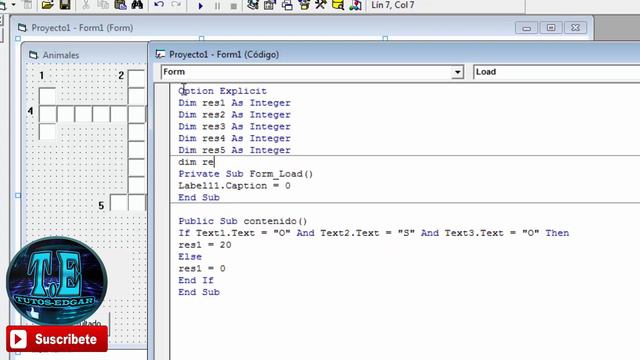Open the Visual Component Manager icon
Screen dimensions: 640x360
click(355, 5)
